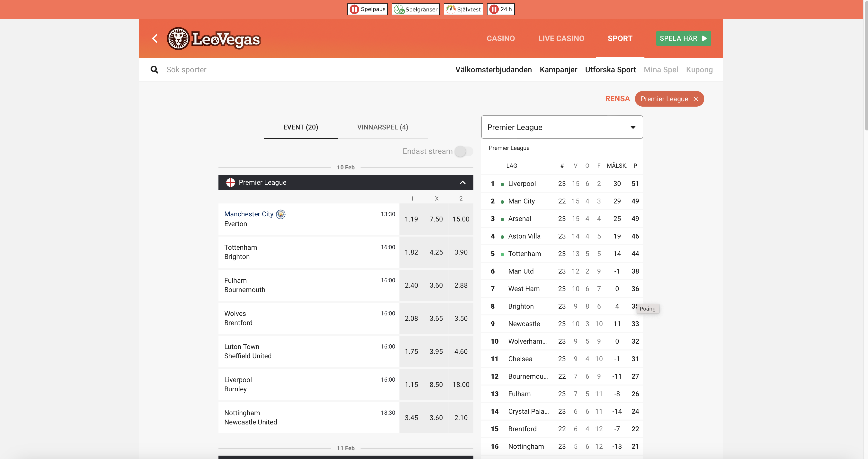Open the Spelgränser limits icon
The image size is (868, 459).
[399, 9]
